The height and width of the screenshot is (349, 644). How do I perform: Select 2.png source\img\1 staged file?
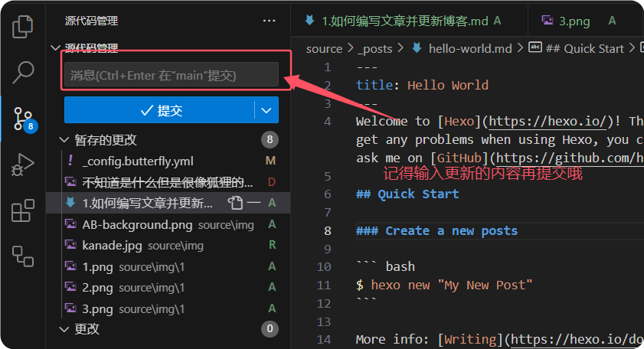pyautogui.click(x=168, y=288)
